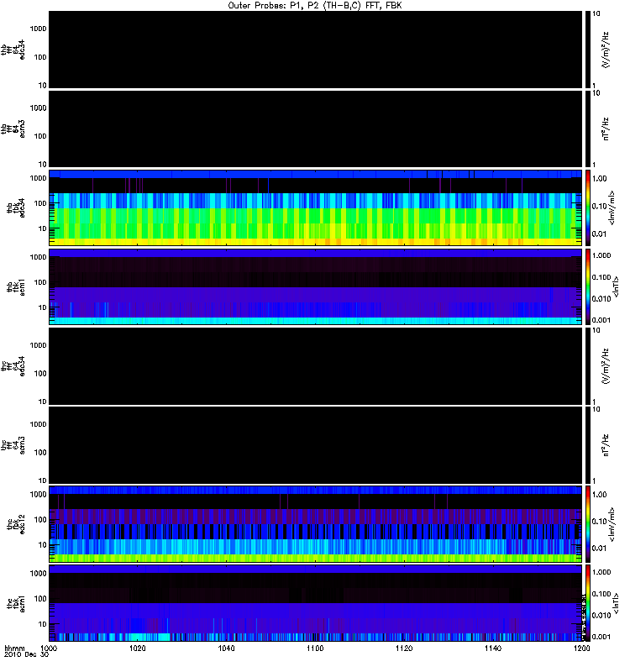Click the 'thc fbk scm1' axis label
Image resolution: width=630 pixels, height=672 pixels.
click(16, 603)
